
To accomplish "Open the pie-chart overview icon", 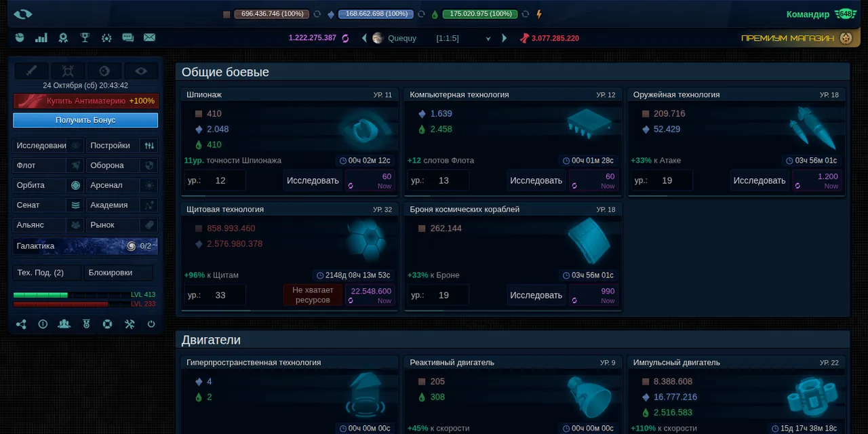I will point(20,38).
